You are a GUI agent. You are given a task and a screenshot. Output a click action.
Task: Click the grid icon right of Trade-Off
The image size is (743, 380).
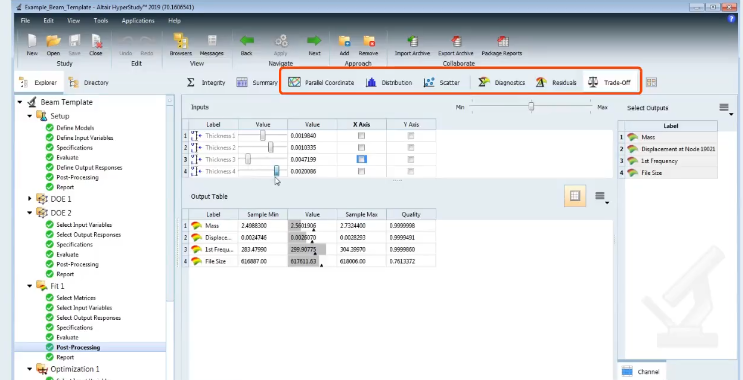[x=651, y=82]
